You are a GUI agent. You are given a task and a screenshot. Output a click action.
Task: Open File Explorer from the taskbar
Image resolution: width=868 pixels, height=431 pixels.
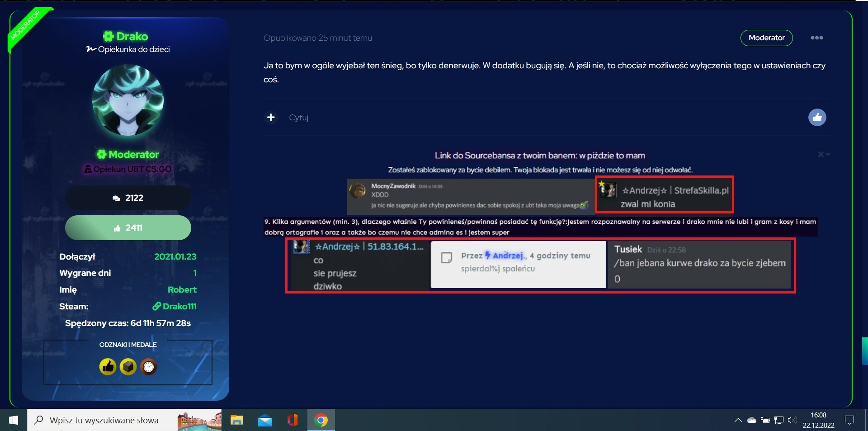(236, 420)
